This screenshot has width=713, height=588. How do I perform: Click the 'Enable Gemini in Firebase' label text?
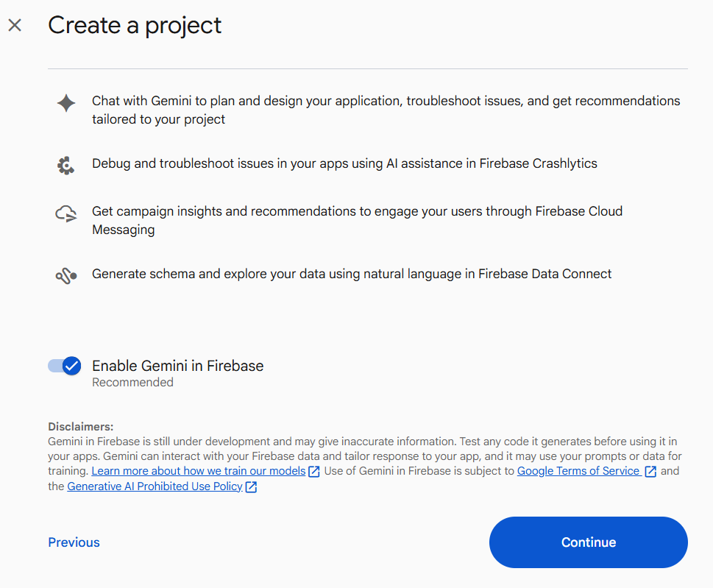(177, 366)
